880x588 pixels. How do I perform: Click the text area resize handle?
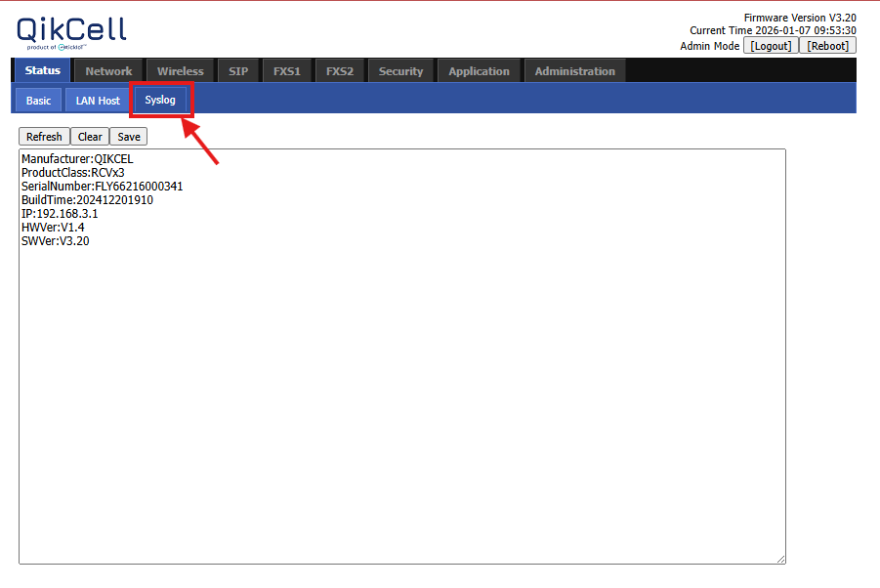pos(780,559)
